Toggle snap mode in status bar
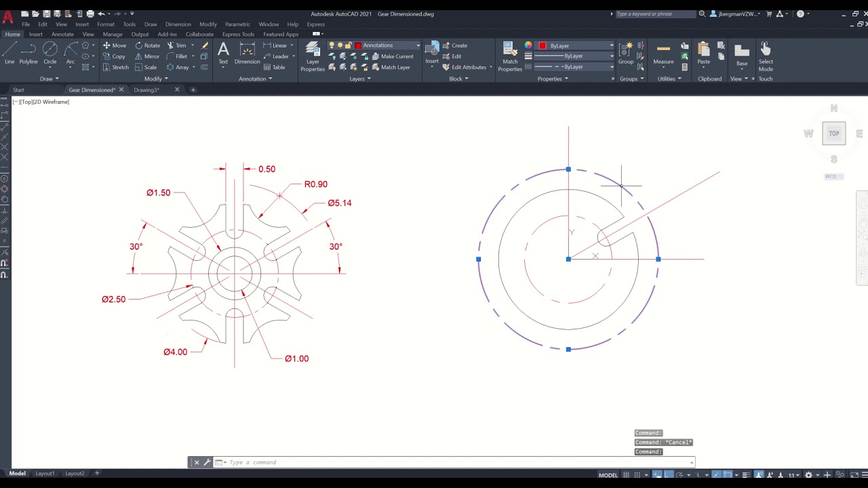 pyautogui.click(x=637, y=475)
